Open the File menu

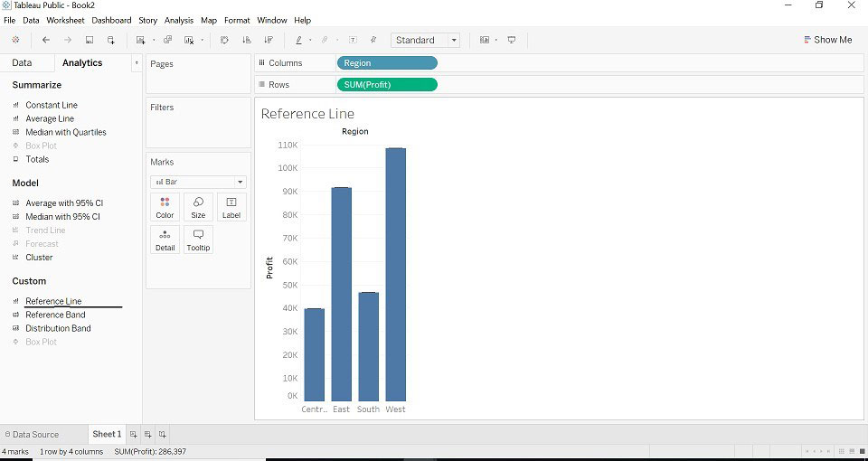click(x=9, y=20)
